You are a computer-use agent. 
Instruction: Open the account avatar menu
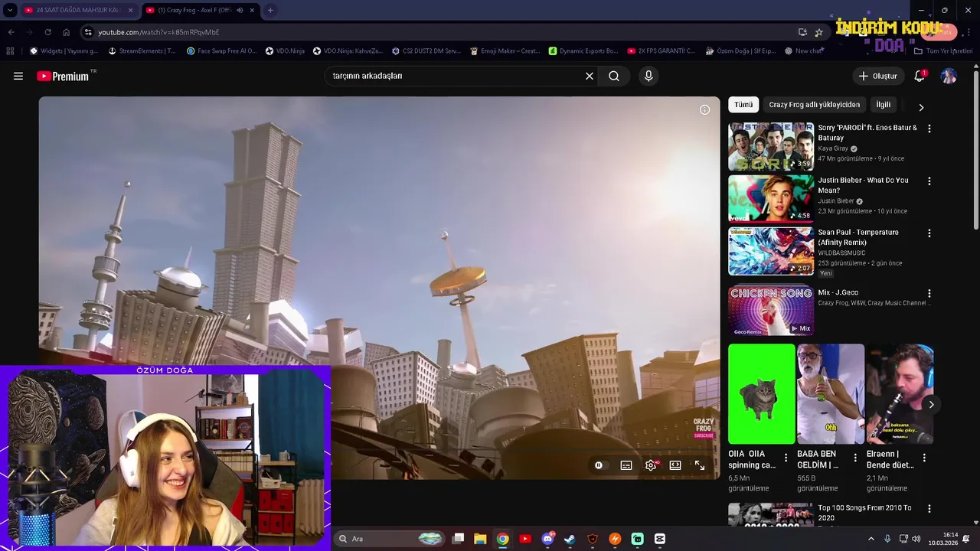(x=949, y=76)
